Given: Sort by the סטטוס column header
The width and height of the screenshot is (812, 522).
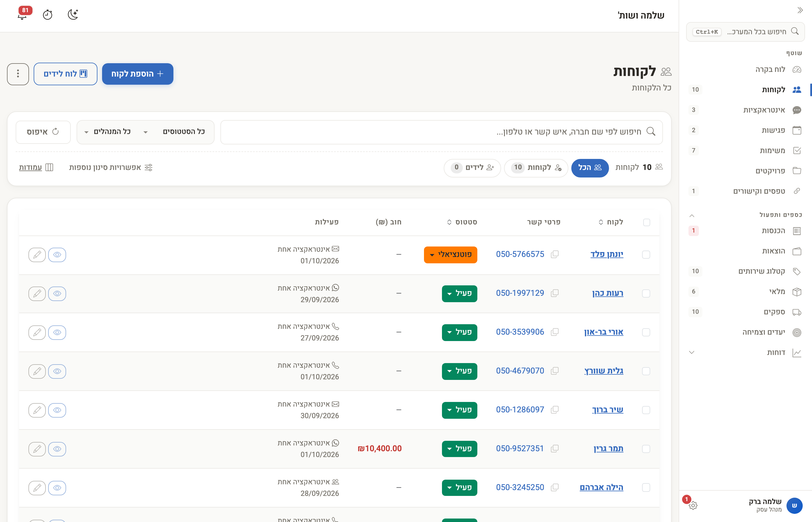Looking at the screenshot, I should tap(462, 222).
